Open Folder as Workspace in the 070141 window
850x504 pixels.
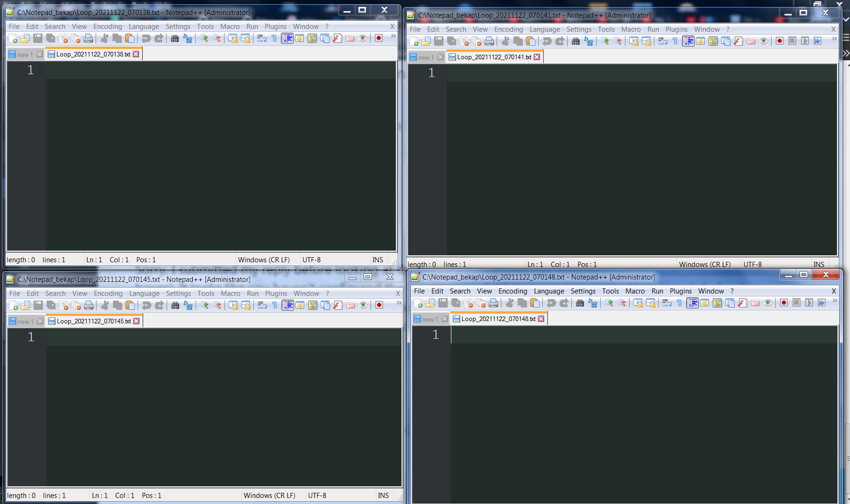tap(751, 41)
